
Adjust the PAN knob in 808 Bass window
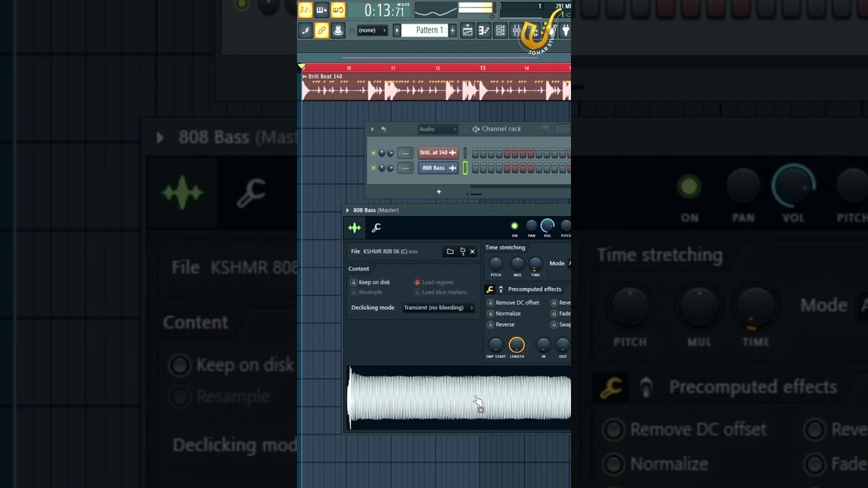pos(532,226)
